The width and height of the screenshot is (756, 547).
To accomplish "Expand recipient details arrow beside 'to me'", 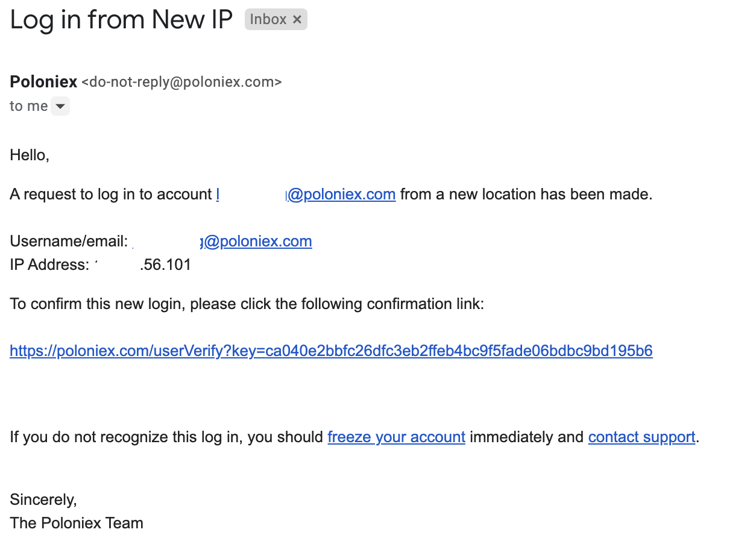I will pyautogui.click(x=60, y=107).
